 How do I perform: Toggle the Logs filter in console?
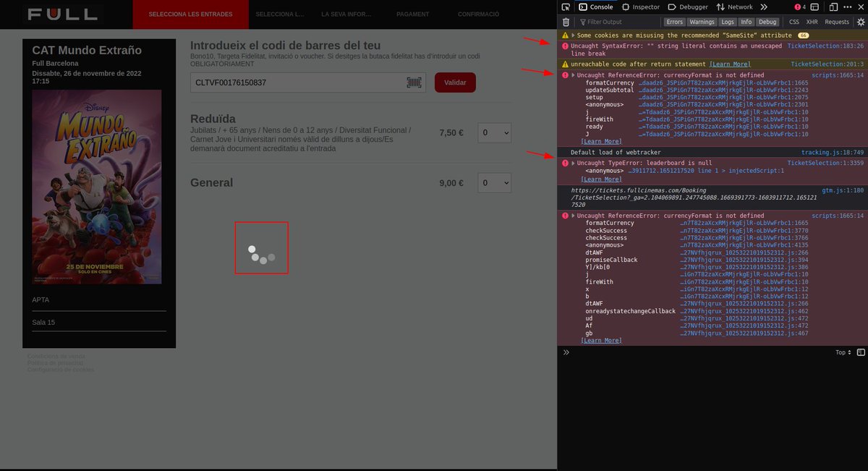728,22
